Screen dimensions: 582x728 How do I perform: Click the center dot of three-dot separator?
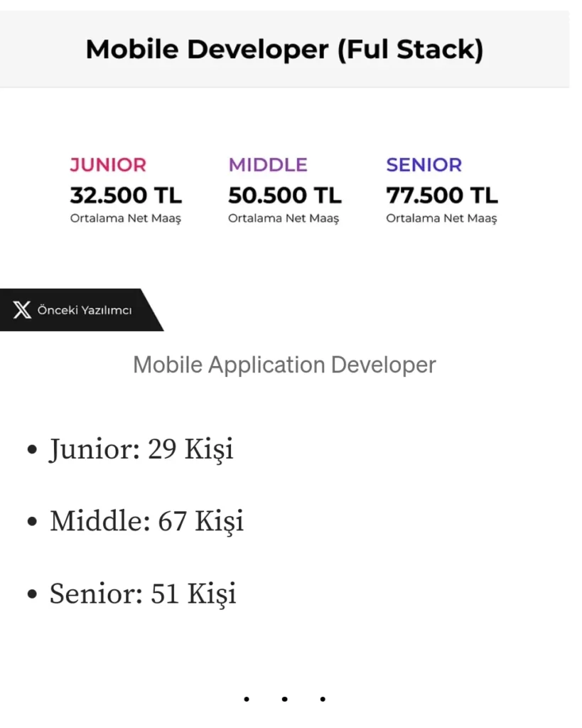[284, 700]
